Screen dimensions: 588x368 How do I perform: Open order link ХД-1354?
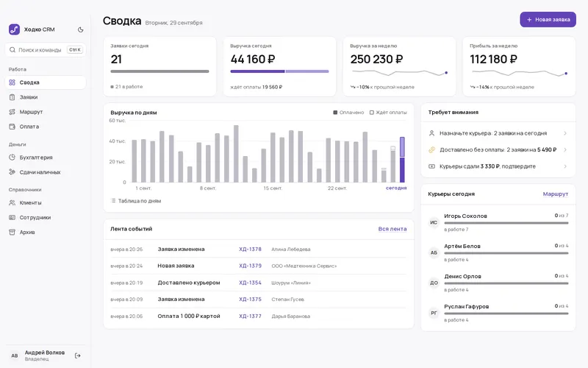click(250, 283)
